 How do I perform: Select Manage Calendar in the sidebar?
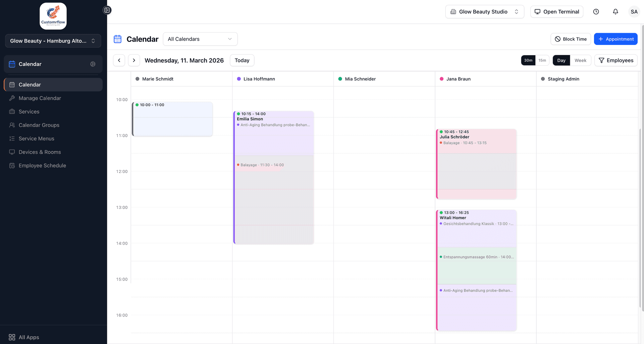[40, 98]
